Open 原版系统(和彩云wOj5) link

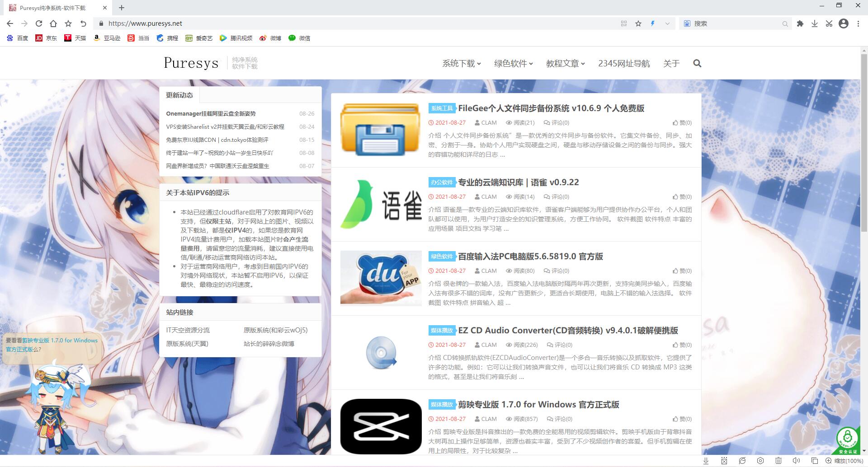pyautogui.click(x=275, y=330)
